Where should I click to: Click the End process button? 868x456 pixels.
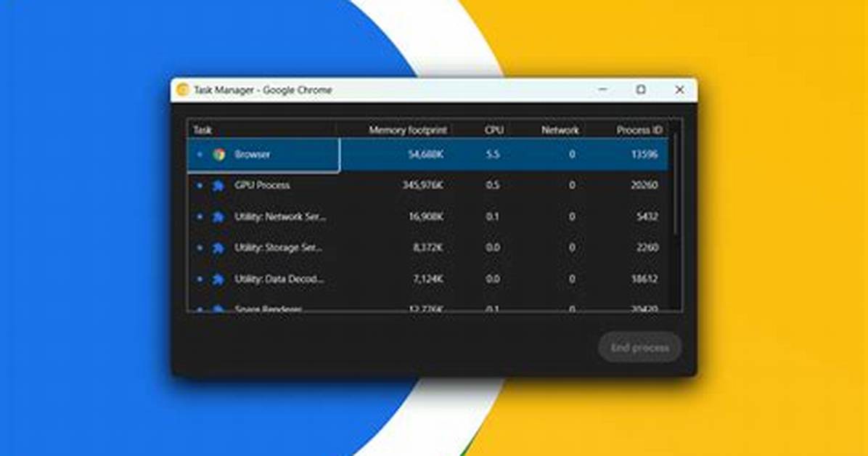(x=640, y=348)
